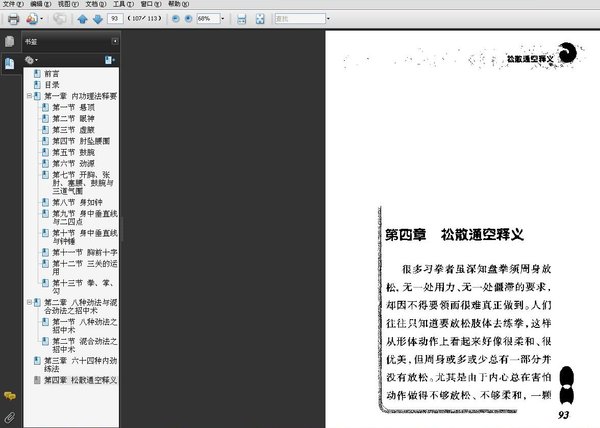
Task: Click the page number field showing 93
Action: coord(115,18)
